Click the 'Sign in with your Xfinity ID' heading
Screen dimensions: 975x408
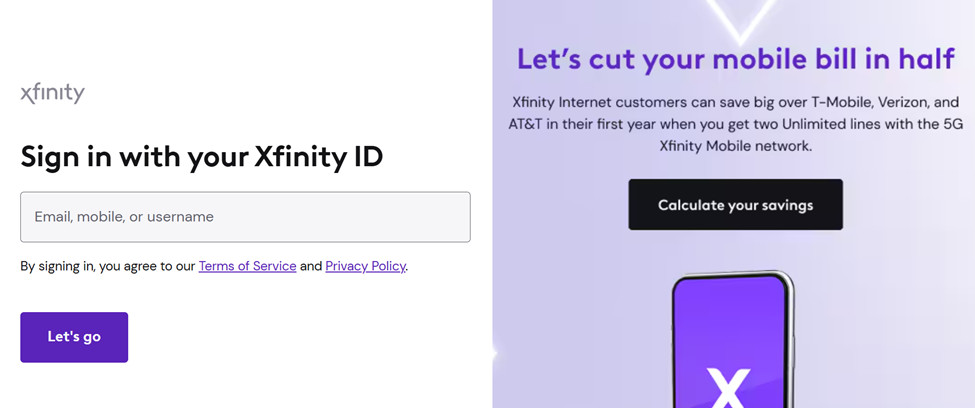pos(201,157)
